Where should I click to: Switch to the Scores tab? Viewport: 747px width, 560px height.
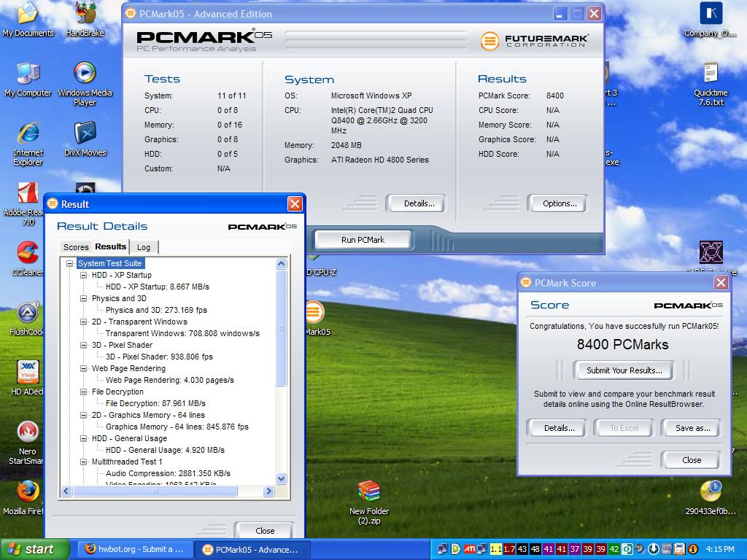coord(76,247)
